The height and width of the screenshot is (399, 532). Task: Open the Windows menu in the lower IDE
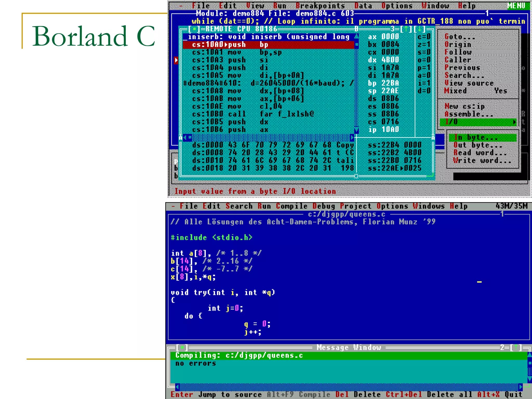pos(429,206)
